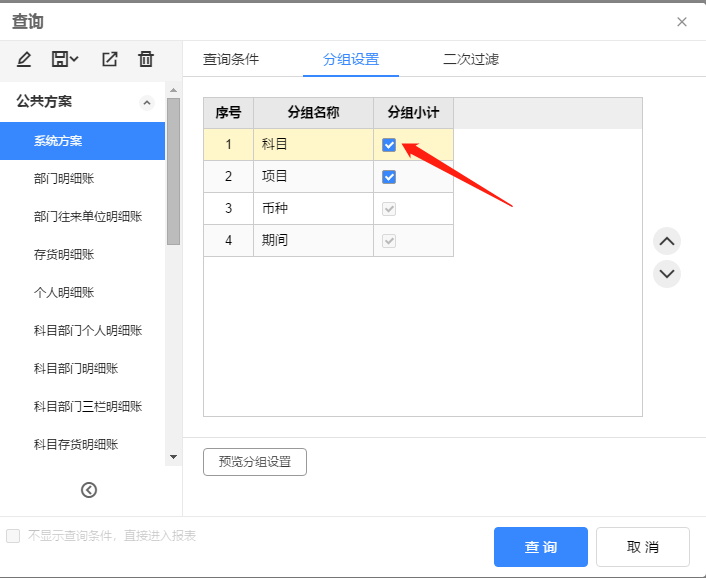Toggle 科目 subtotal checkbox
The height and width of the screenshot is (578, 706).
pos(389,145)
